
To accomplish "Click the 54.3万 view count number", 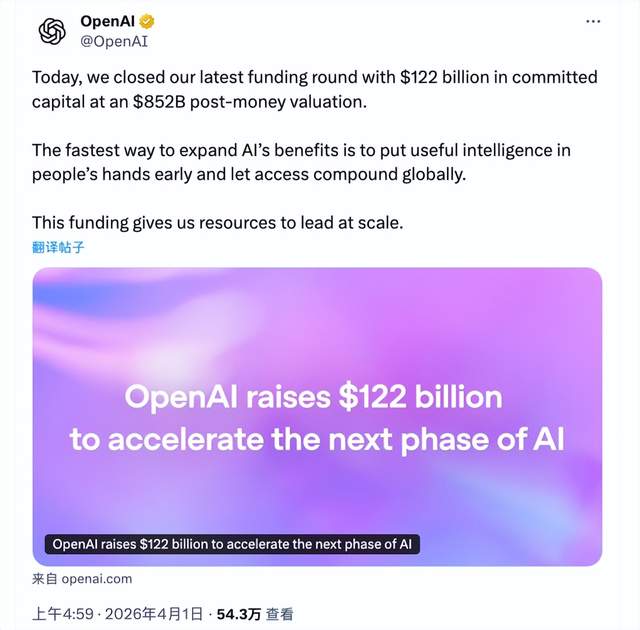I will point(238,613).
